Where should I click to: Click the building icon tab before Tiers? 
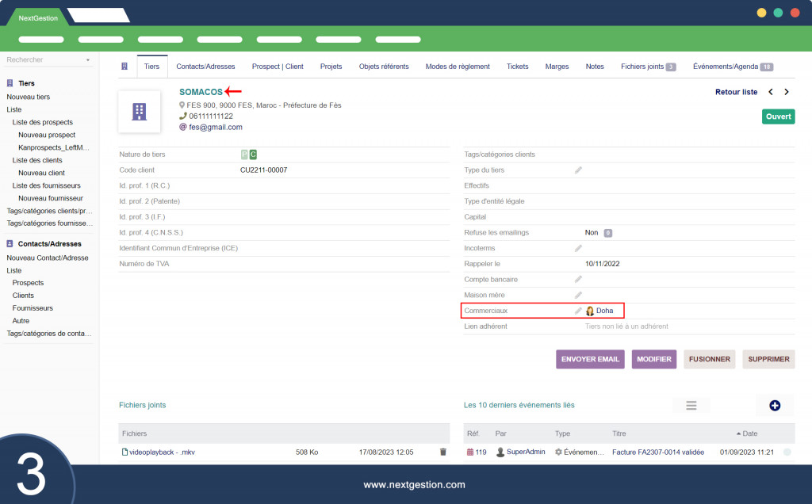click(x=124, y=67)
